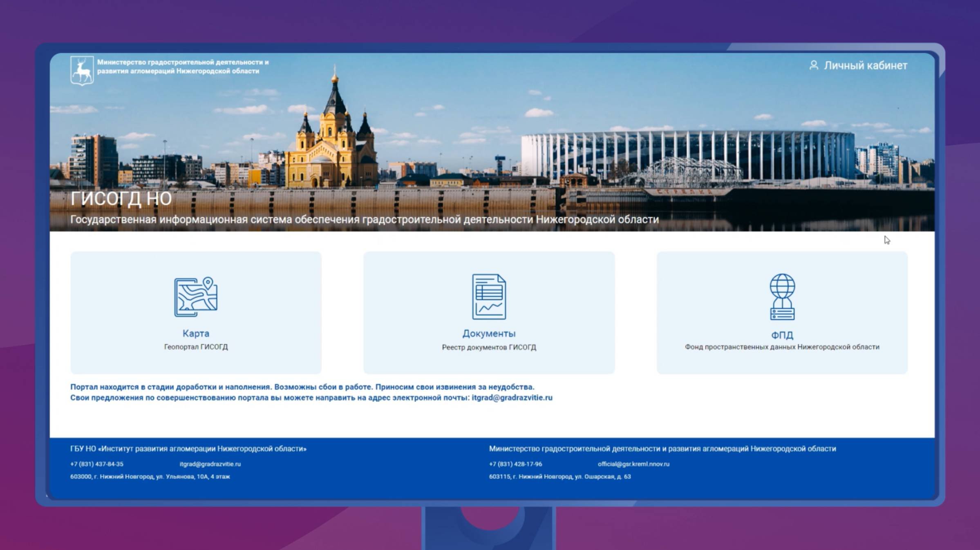
Task: Click Фонд пространственных данных subtitle
Action: tap(782, 347)
